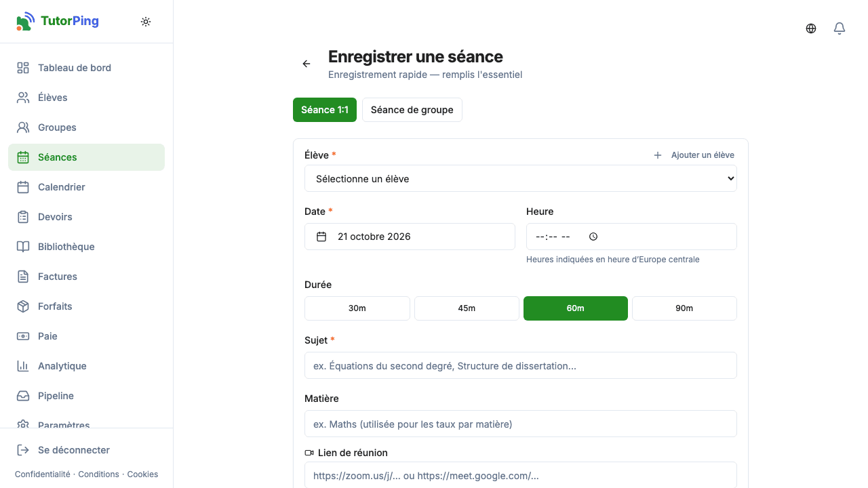Click Ajouter un élève
The height and width of the screenshot is (488, 868).
[694, 155]
